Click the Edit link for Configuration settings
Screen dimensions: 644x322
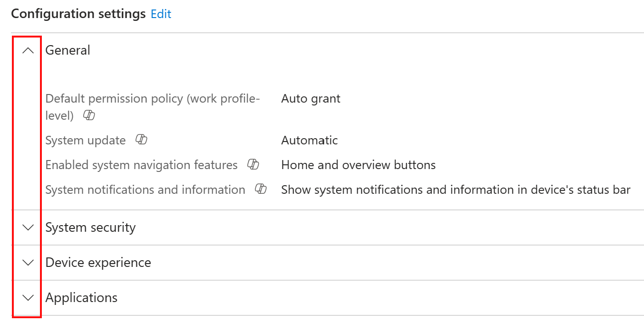(x=160, y=14)
